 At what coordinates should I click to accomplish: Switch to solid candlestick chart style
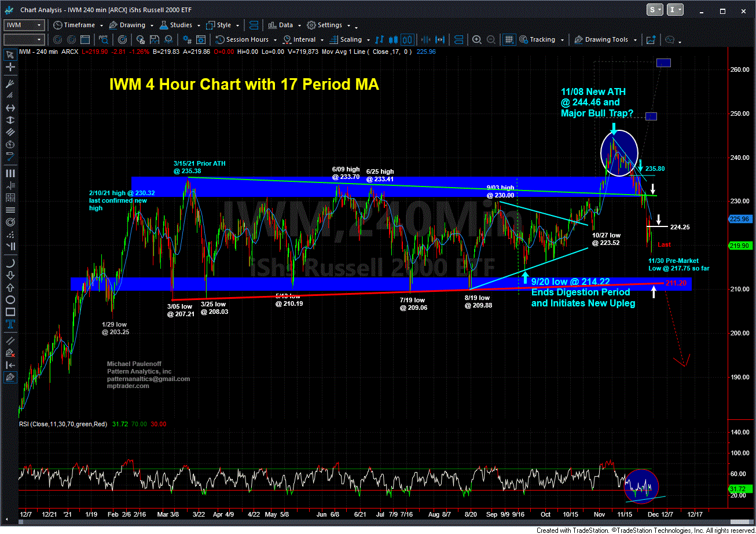pos(394,40)
